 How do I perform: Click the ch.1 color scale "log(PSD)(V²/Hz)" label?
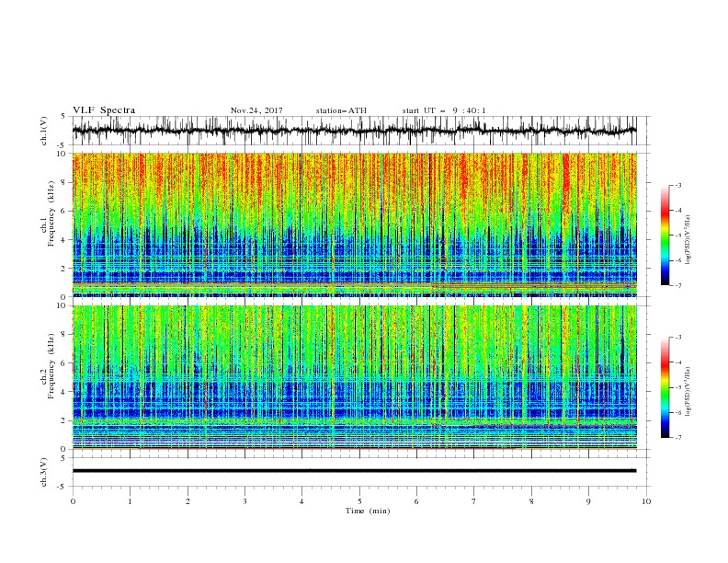coord(688,240)
